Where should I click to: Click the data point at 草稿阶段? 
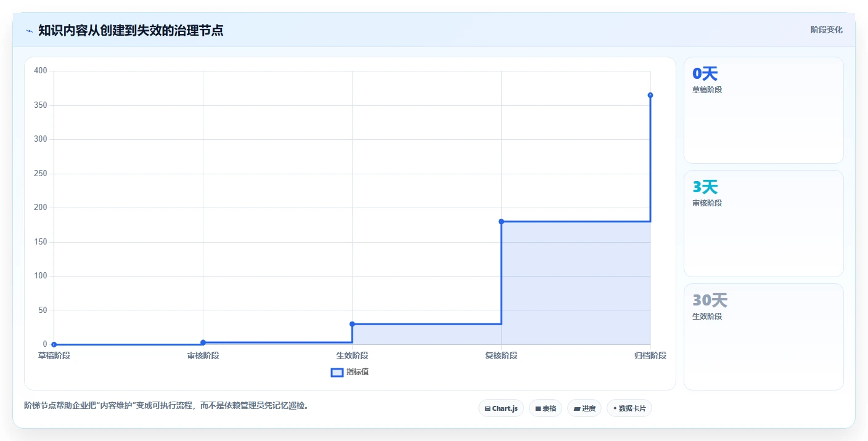pyautogui.click(x=54, y=344)
